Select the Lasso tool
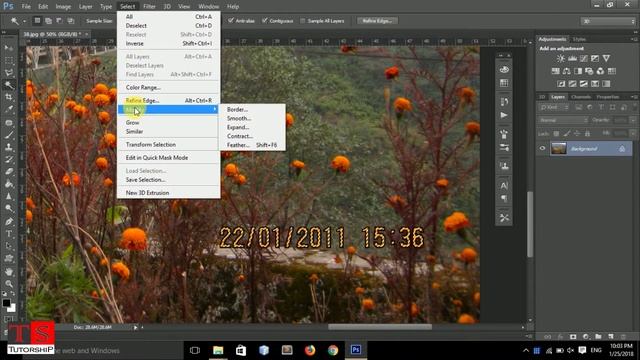 click(x=9, y=73)
